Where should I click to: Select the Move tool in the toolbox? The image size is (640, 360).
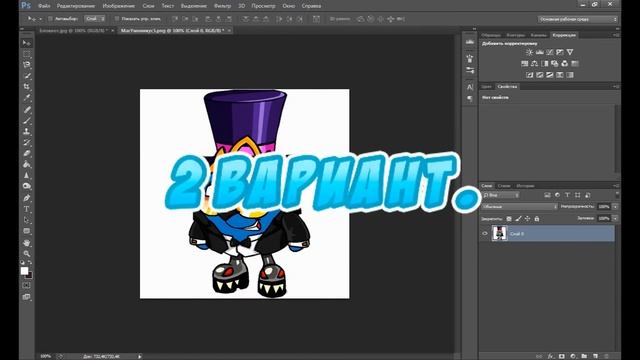click(27, 43)
